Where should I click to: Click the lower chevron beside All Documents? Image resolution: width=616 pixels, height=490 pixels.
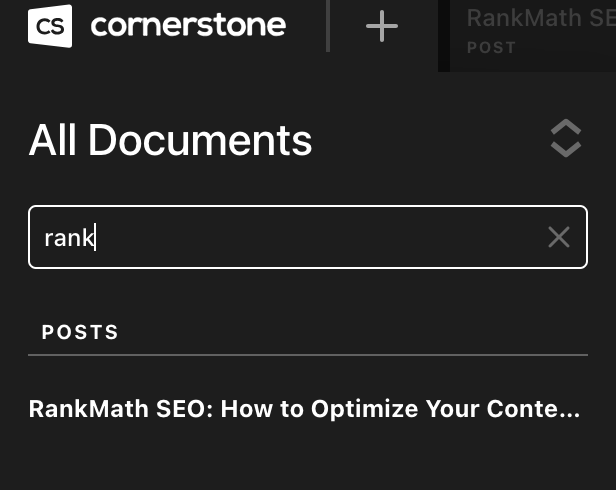[x=565, y=149]
